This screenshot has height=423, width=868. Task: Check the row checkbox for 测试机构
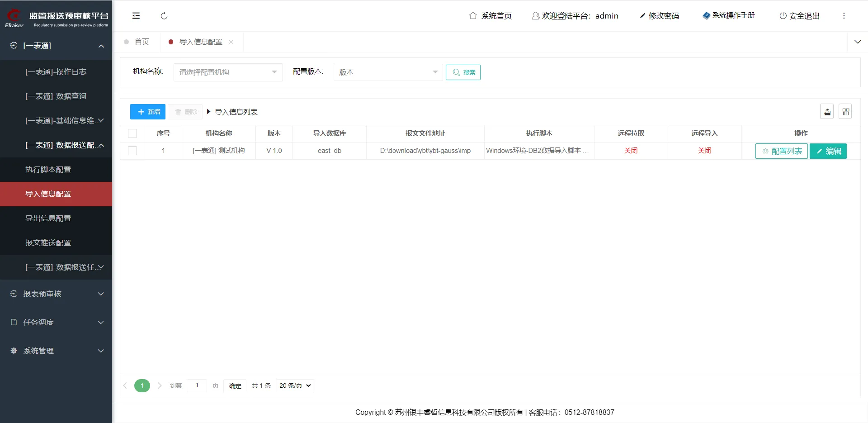(132, 151)
